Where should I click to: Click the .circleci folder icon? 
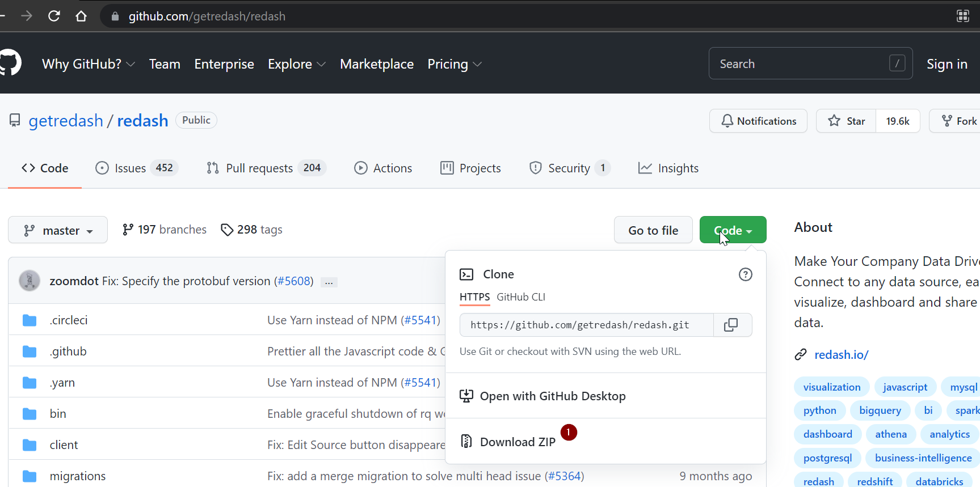pos(30,320)
